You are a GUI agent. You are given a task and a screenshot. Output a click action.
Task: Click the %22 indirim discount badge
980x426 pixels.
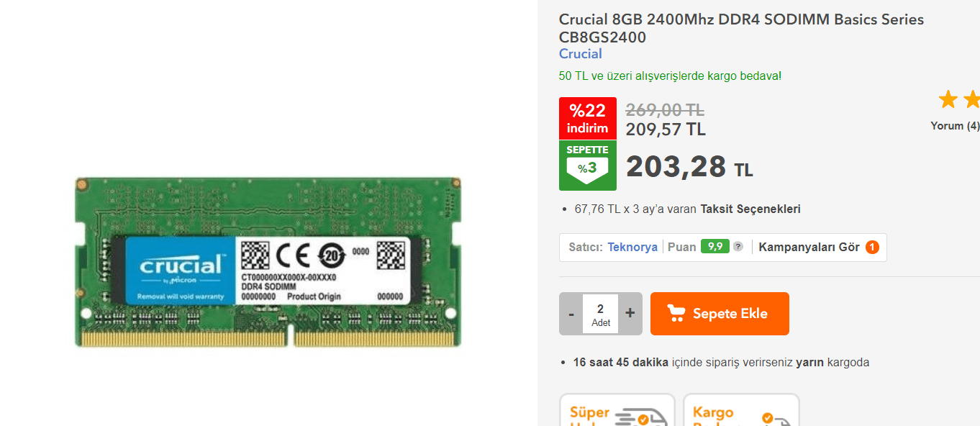tap(588, 118)
